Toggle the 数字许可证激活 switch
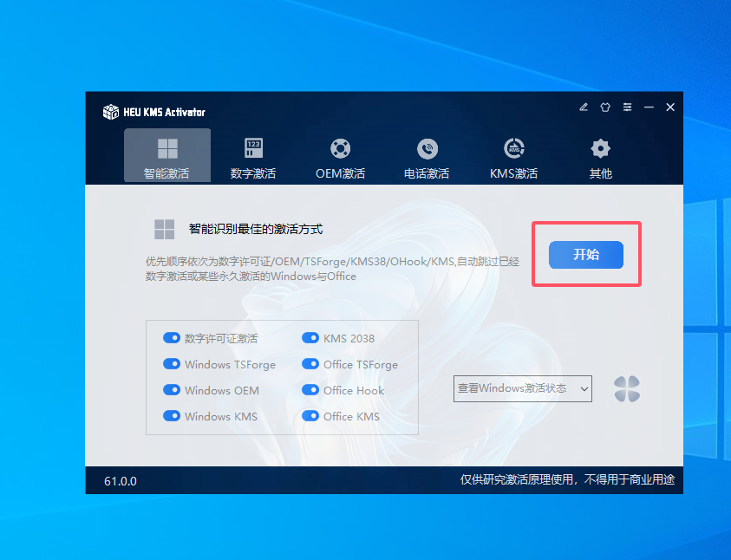This screenshot has width=731, height=560. click(171, 338)
